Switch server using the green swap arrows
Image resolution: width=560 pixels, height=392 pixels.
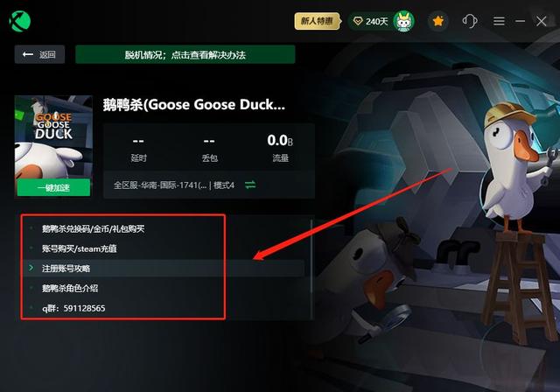pyautogui.click(x=250, y=185)
